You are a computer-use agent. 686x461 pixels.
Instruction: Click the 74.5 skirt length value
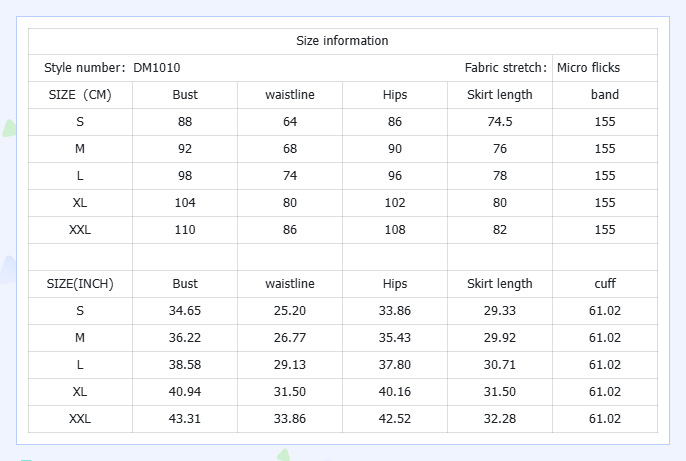coord(500,122)
